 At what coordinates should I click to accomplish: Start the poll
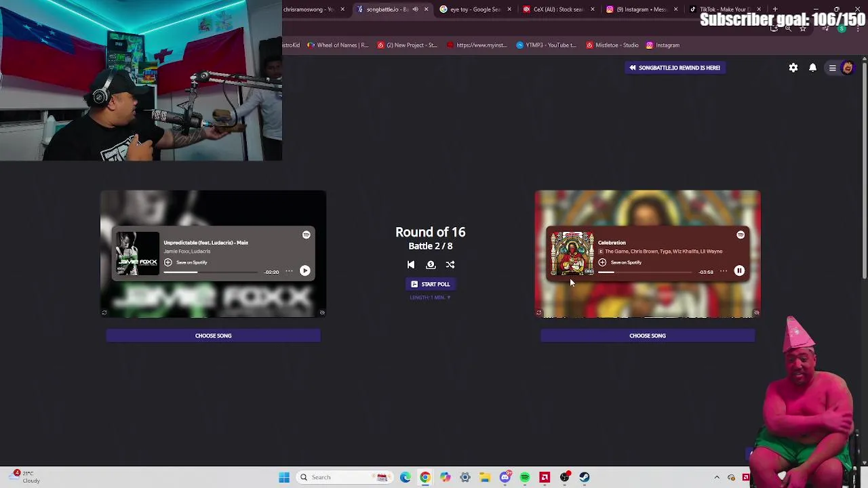click(x=431, y=284)
